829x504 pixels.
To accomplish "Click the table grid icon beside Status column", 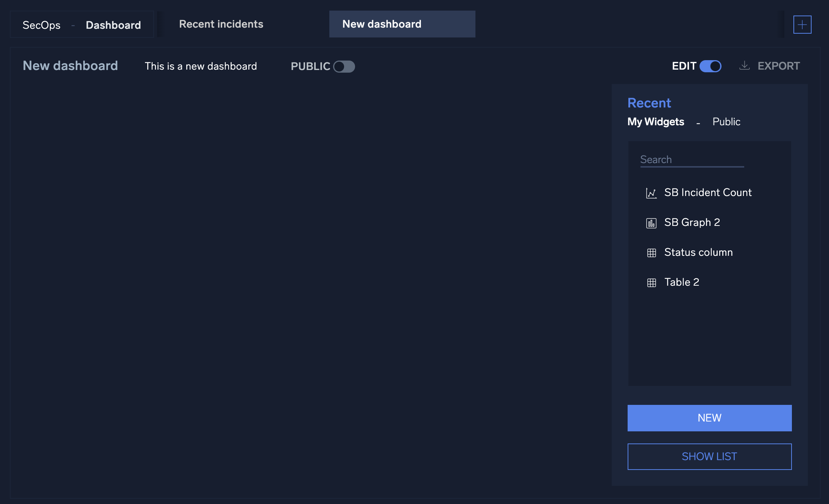I will click(652, 252).
